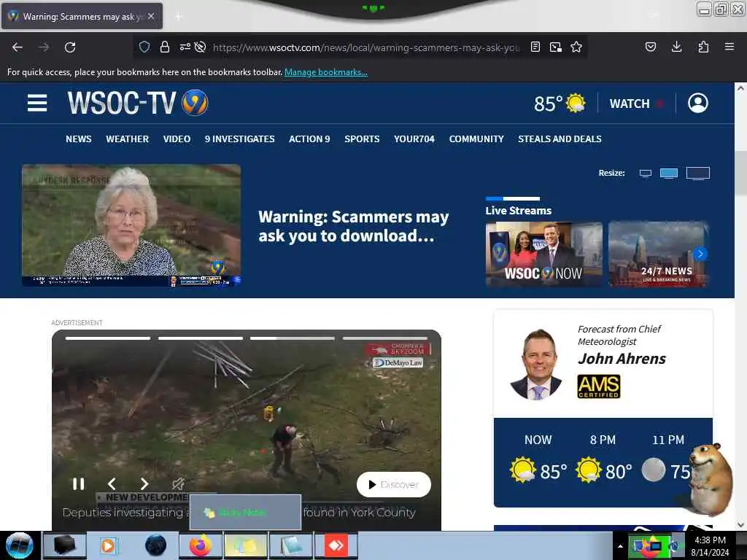This screenshot has height=560, width=747.
Task: Select the Warning: Scammers may ask tab
Action: point(82,16)
